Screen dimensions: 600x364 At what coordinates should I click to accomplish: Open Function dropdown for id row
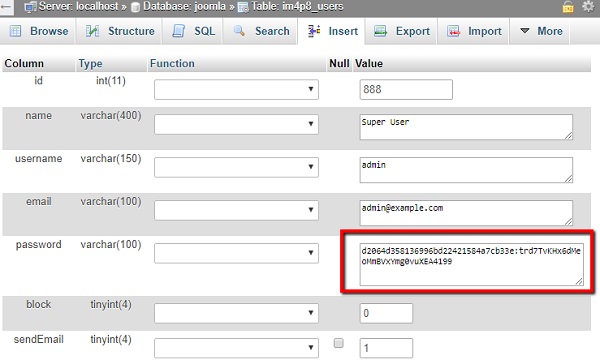coord(236,90)
